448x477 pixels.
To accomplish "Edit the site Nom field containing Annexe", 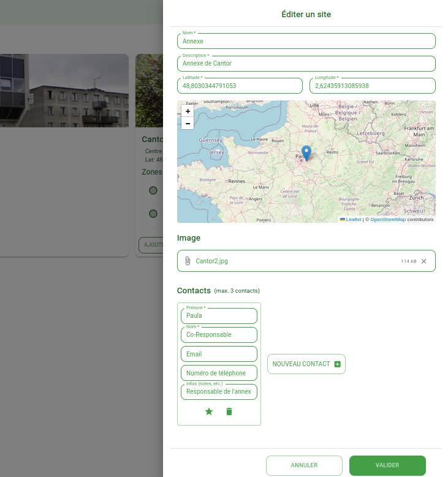I will (x=306, y=41).
